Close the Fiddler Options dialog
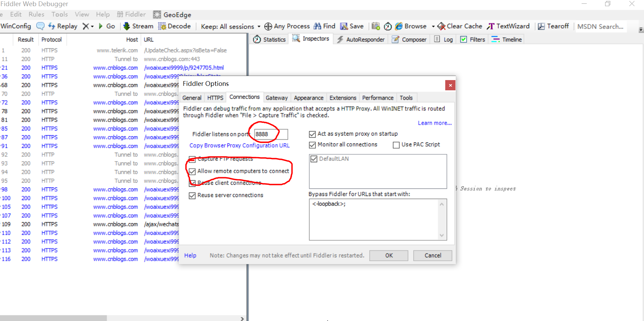 click(450, 85)
